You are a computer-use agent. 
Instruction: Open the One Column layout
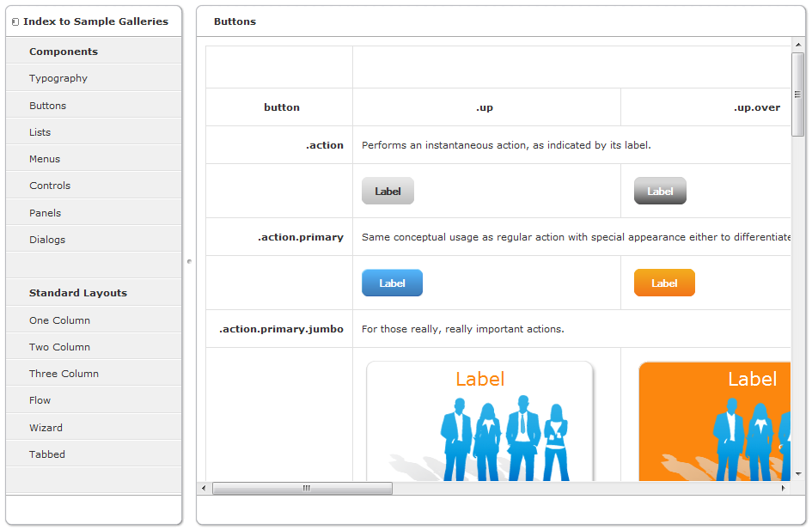94,320
